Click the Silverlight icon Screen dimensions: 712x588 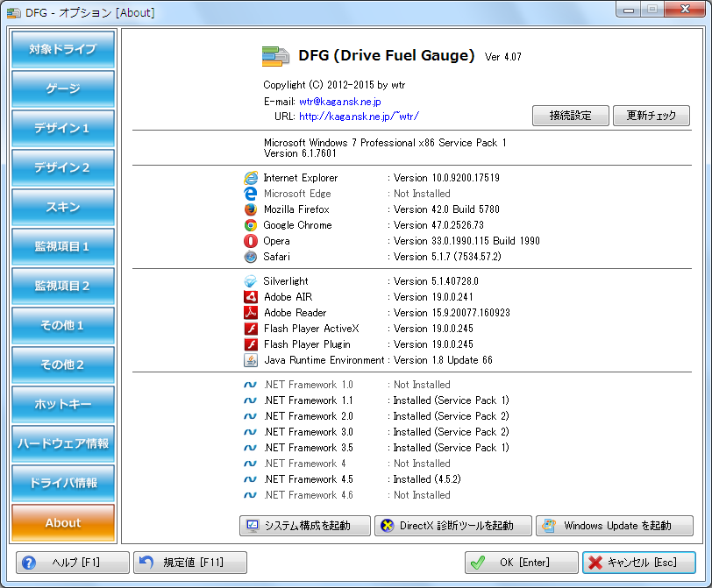coord(250,281)
